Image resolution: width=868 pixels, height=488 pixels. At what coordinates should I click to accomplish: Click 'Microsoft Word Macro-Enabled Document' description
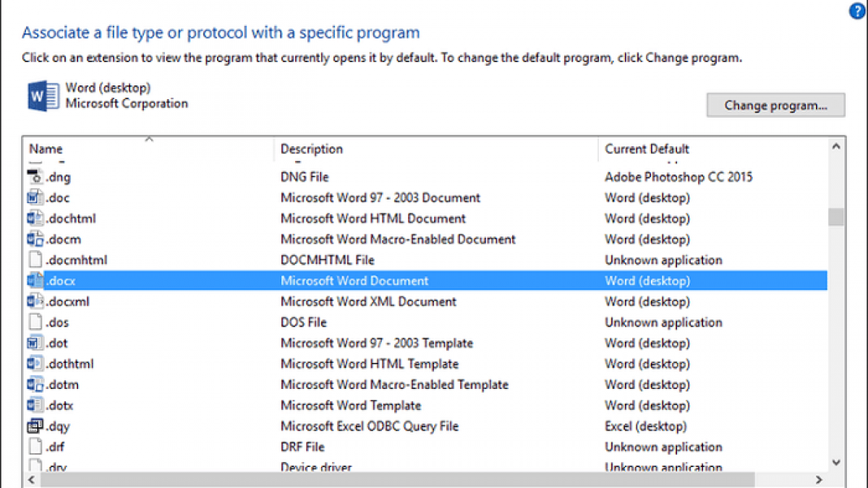point(398,239)
